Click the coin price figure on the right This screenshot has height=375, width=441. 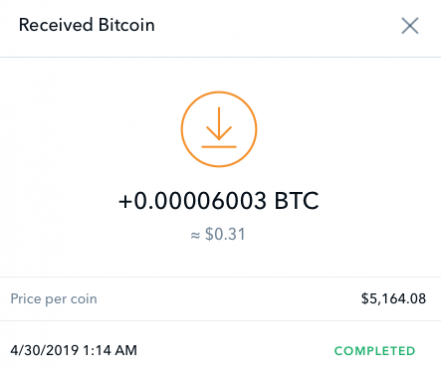click(x=393, y=299)
